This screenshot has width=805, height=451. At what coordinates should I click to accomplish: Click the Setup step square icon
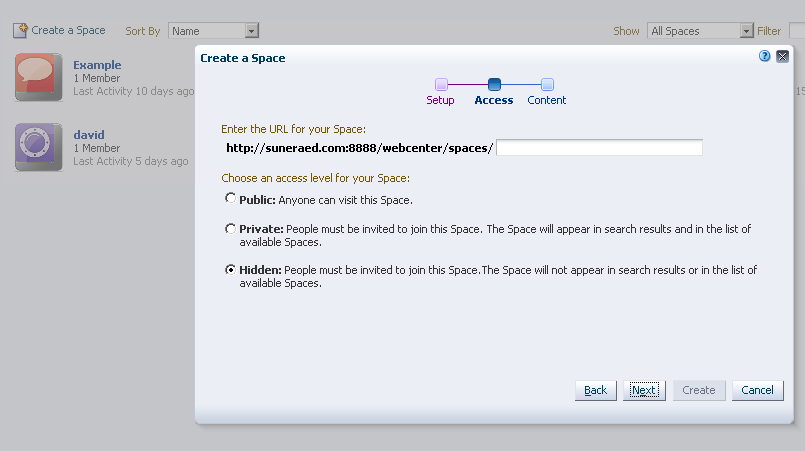click(x=441, y=85)
